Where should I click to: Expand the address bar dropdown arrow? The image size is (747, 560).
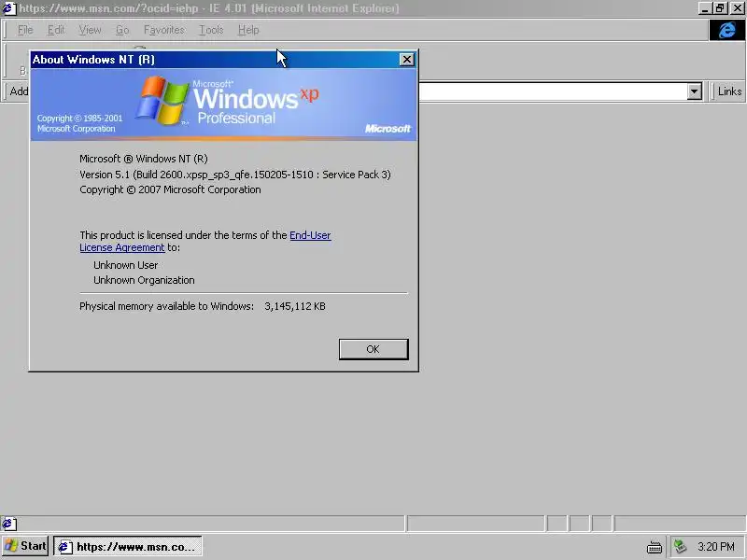[694, 91]
